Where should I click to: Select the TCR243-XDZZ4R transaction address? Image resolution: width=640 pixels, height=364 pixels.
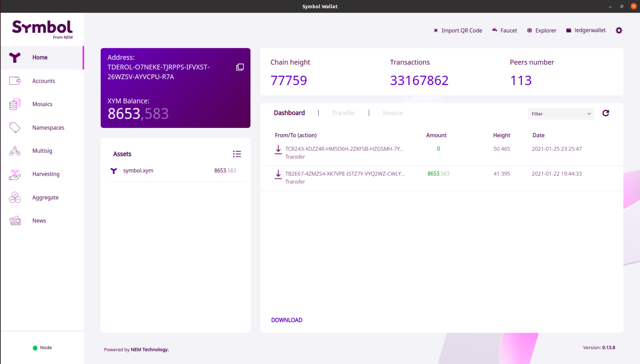tap(344, 149)
